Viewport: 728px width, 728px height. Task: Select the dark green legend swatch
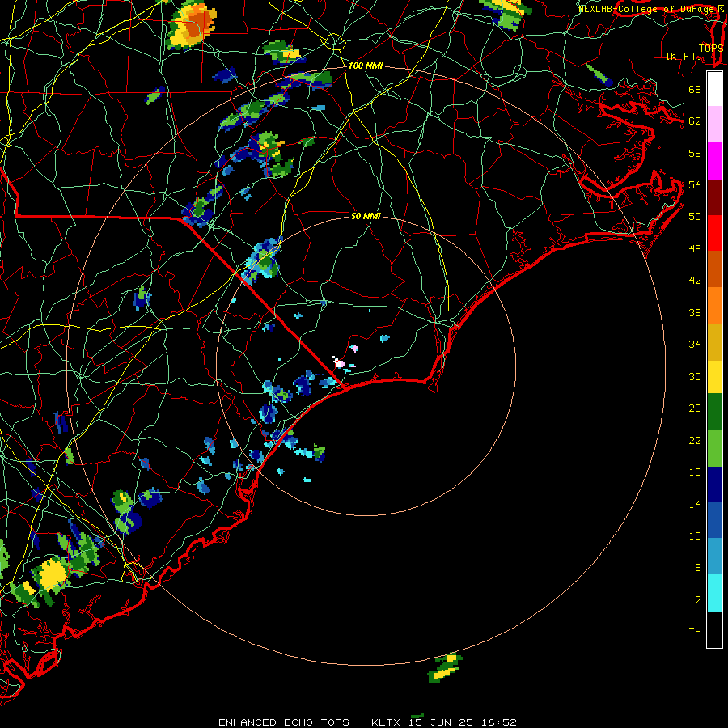(x=714, y=412)
